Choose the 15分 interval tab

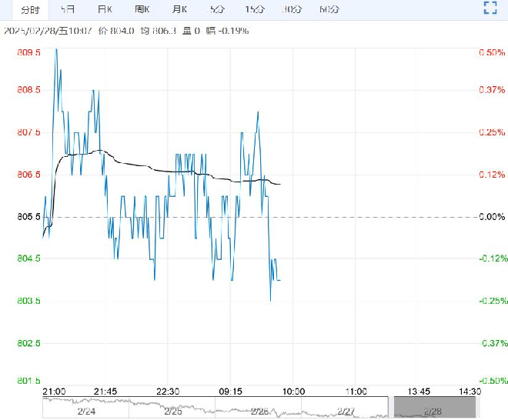[255, 10]
